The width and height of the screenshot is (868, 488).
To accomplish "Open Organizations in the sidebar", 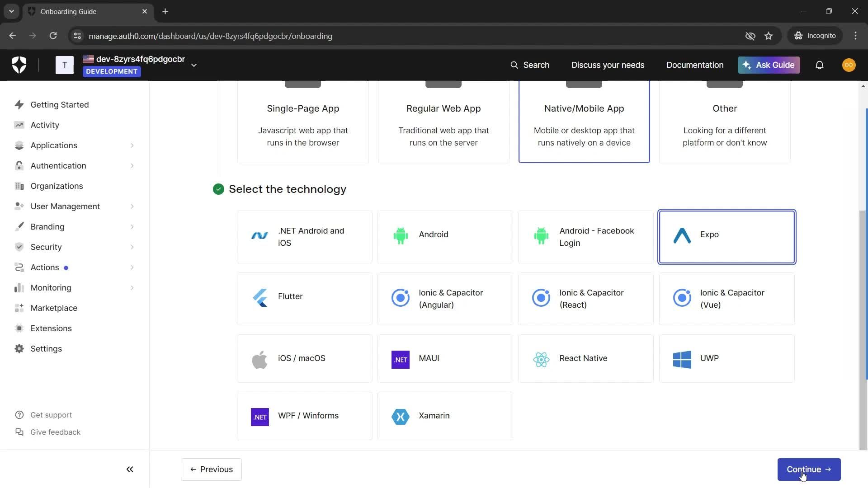I will pos(57,186).
